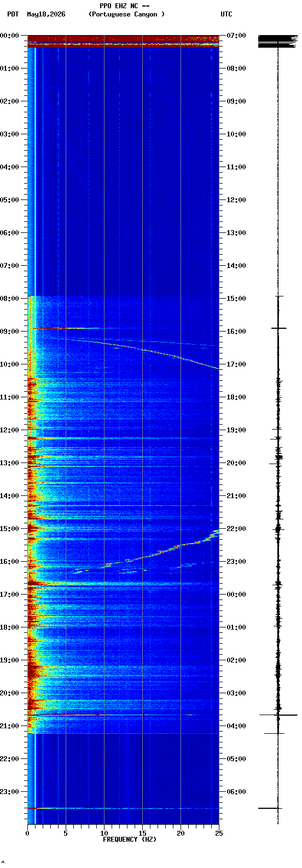
Task: Click the 22:00 label on PDT axis
Action: tap(9, 758)
